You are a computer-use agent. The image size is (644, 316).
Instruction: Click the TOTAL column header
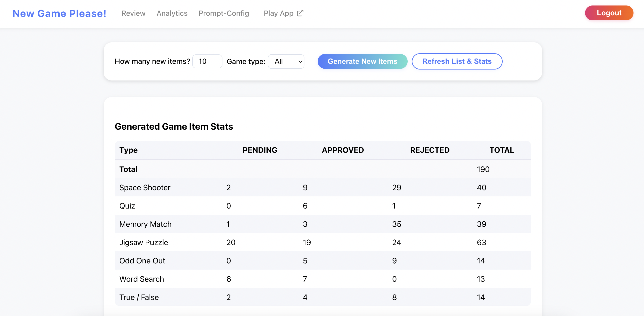pos(501,150)
